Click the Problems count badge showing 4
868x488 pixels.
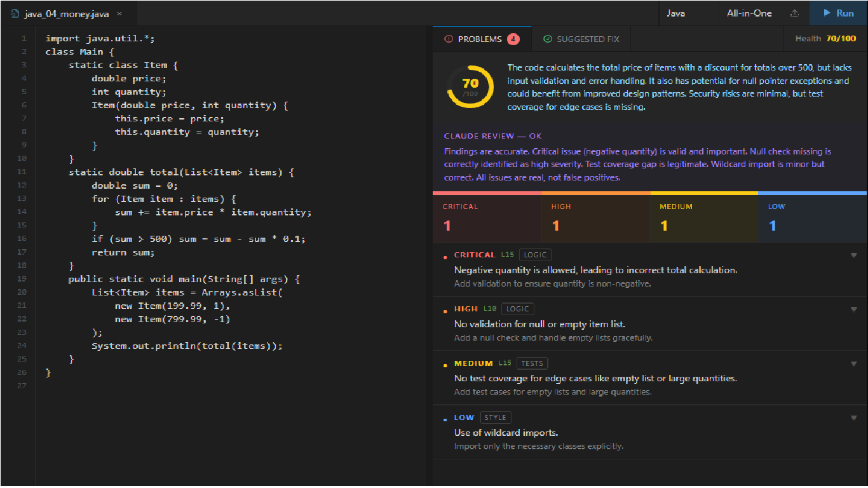(513, 39)
